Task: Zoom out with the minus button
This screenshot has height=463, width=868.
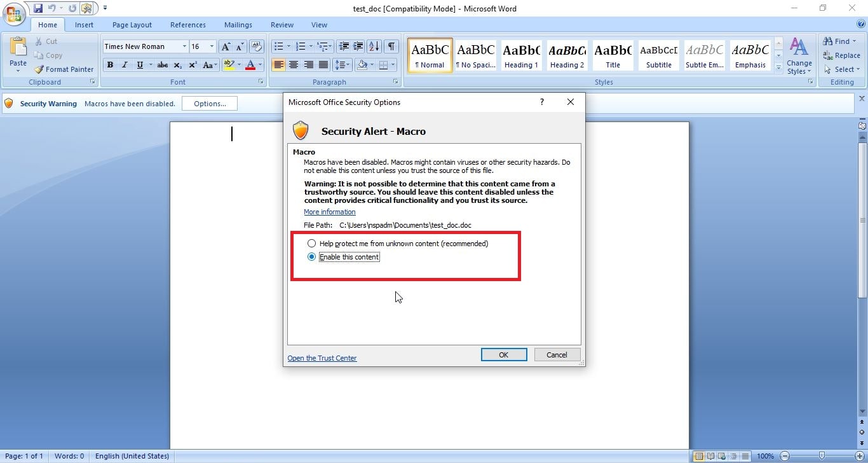Action: click(785, 456)
